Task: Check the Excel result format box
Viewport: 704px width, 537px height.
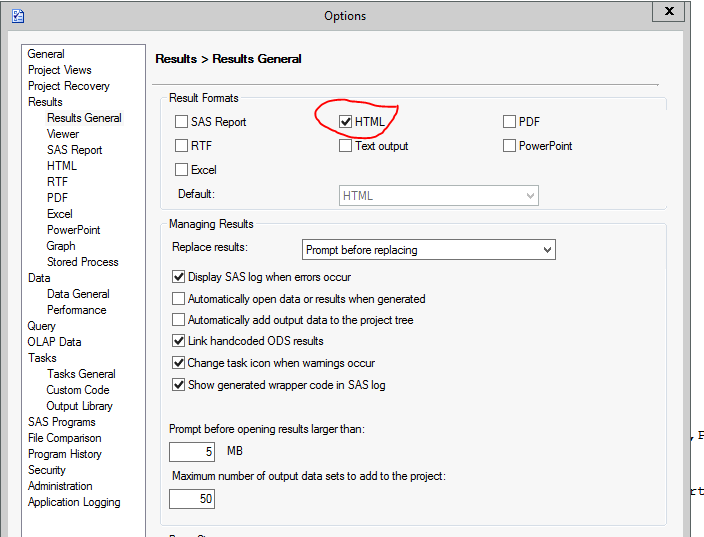Action: [x=181, y=170]
